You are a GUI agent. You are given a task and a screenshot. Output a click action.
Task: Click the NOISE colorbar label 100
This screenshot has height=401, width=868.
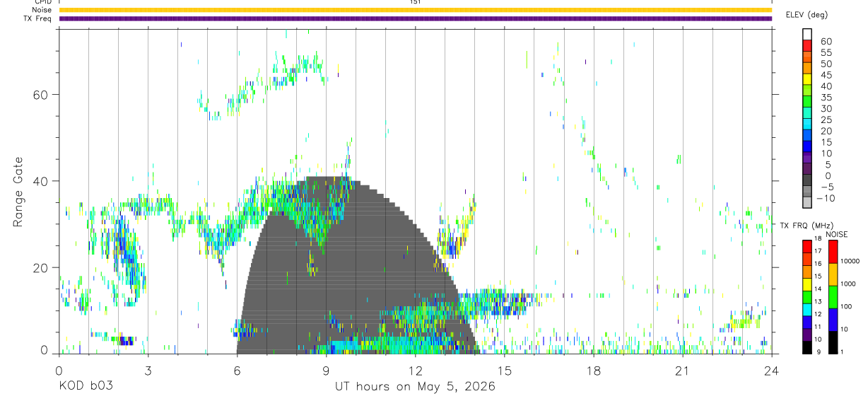click(846, 306)
